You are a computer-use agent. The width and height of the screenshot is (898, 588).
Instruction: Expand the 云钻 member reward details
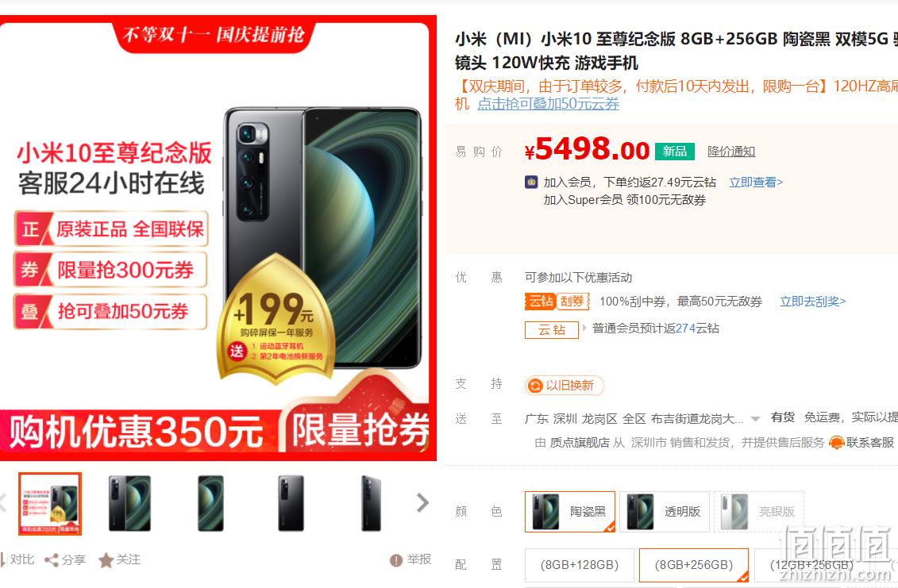click(x=584, y=328)
